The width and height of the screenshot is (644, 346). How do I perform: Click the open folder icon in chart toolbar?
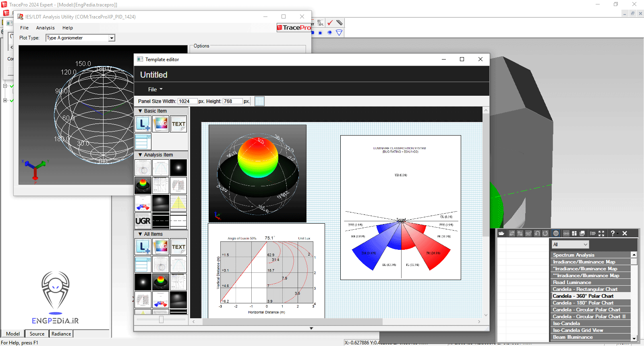pos(501,233)
